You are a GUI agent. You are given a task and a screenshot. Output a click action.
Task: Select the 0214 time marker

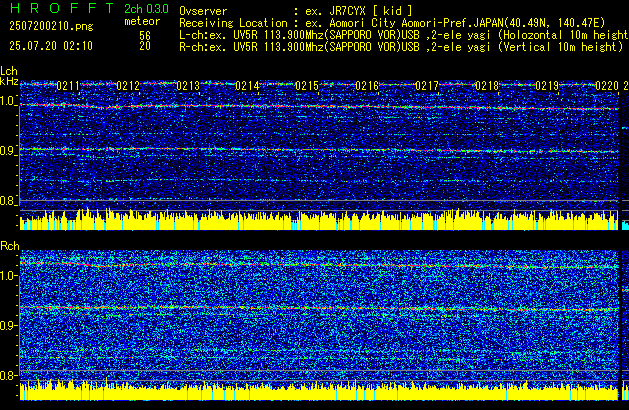[248, 86]
